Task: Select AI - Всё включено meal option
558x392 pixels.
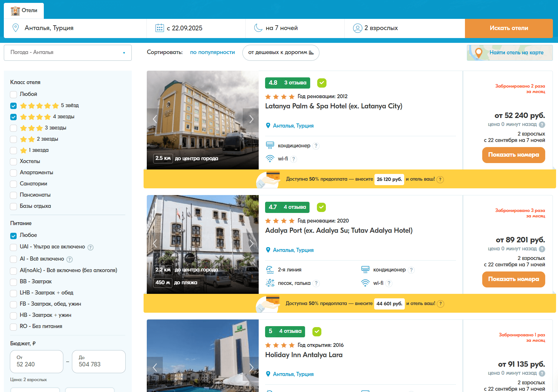Action: 13,259
